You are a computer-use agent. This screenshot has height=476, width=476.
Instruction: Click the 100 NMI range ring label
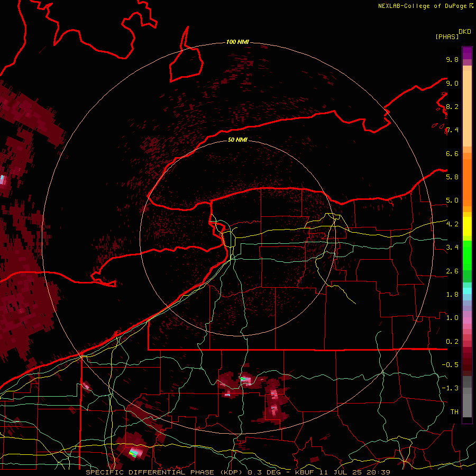237,42
